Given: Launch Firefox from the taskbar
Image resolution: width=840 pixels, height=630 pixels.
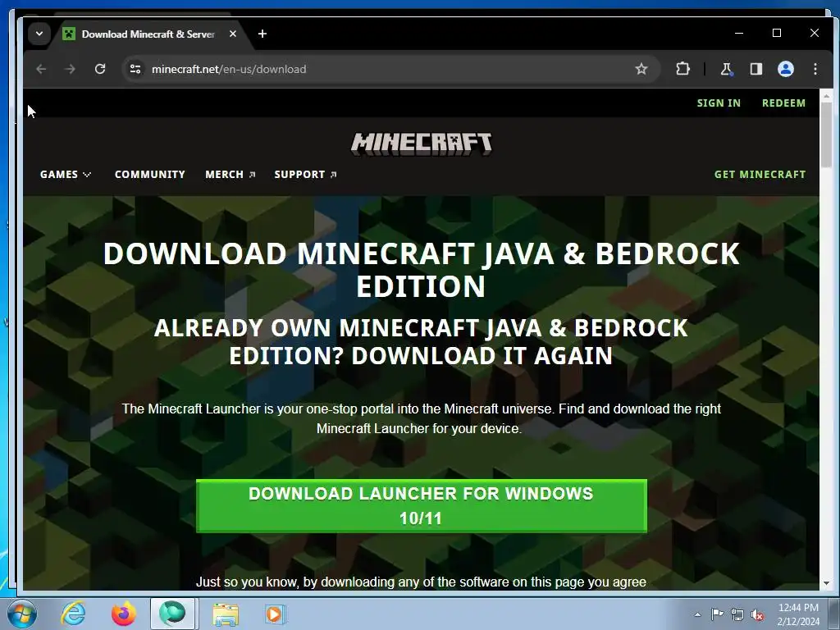Looking at the screenshot, I should tap(123, 614).
